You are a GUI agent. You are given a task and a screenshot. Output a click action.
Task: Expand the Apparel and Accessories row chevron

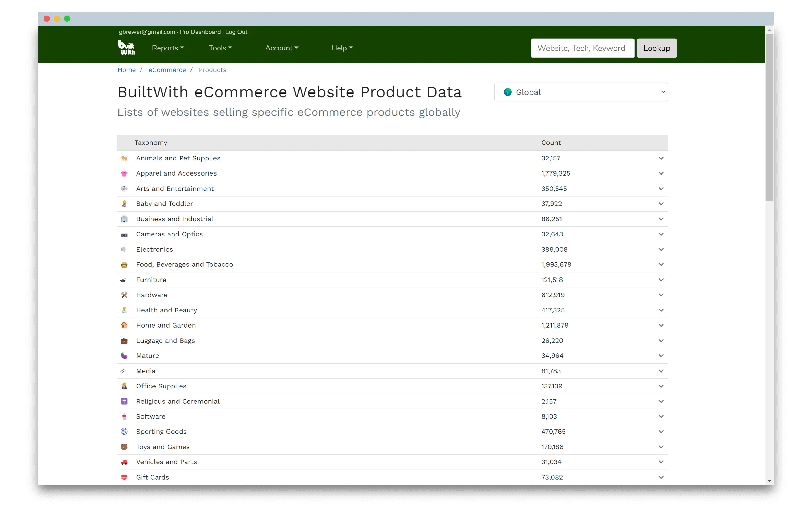coord(661,173)
